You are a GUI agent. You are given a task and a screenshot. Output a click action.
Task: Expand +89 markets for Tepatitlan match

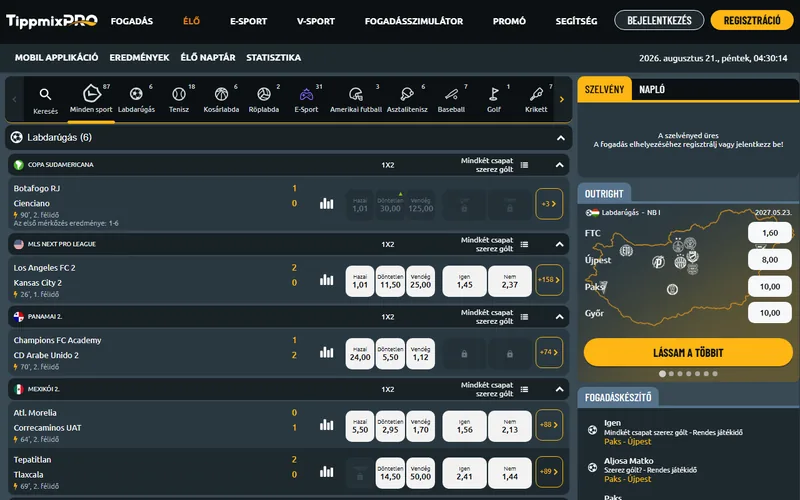pyautogui.click(x=549, y=471)
